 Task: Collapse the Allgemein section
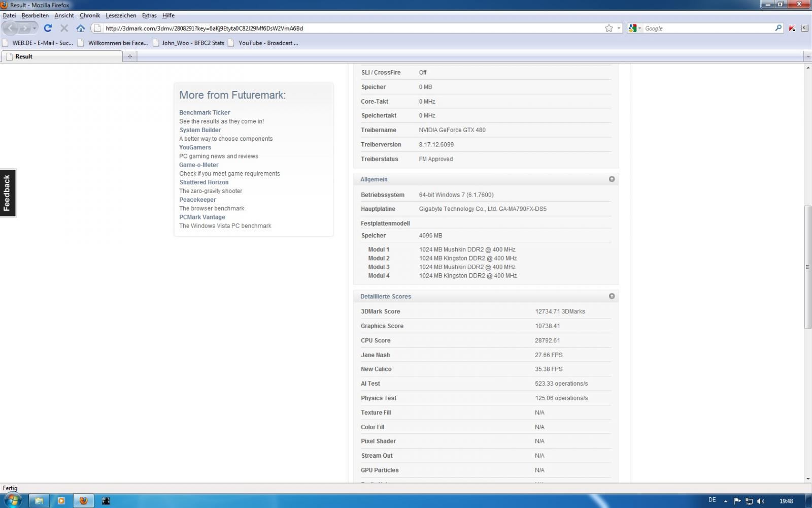pyautogui.click(x=612, y=179)
